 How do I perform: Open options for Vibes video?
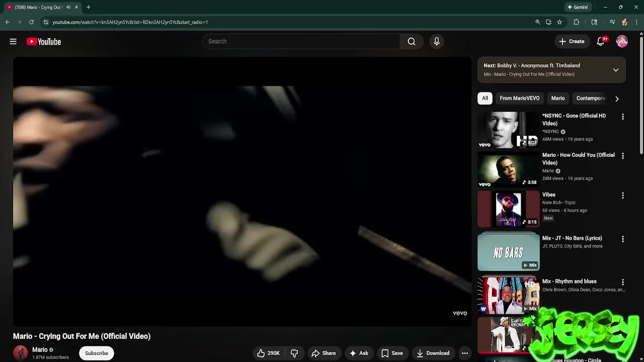(623, 196)
